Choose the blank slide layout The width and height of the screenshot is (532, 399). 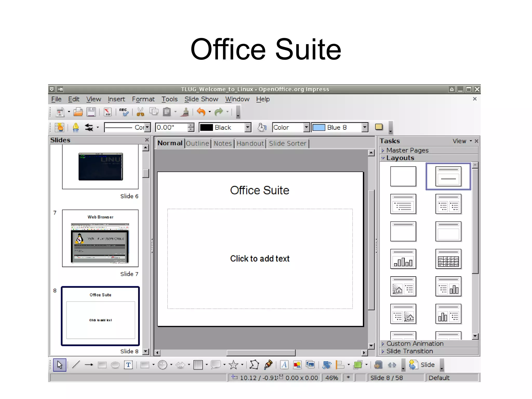tap(403, 176)
